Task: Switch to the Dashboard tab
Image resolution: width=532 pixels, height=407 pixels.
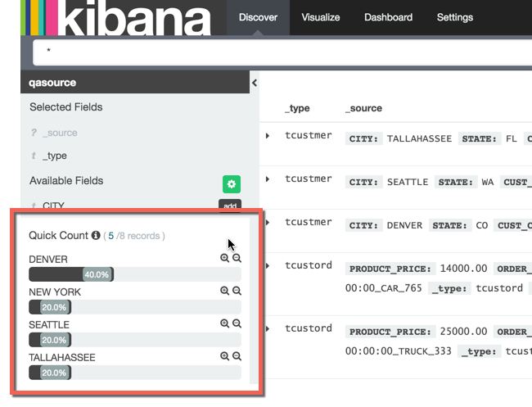Action: (x=389, y=17)
